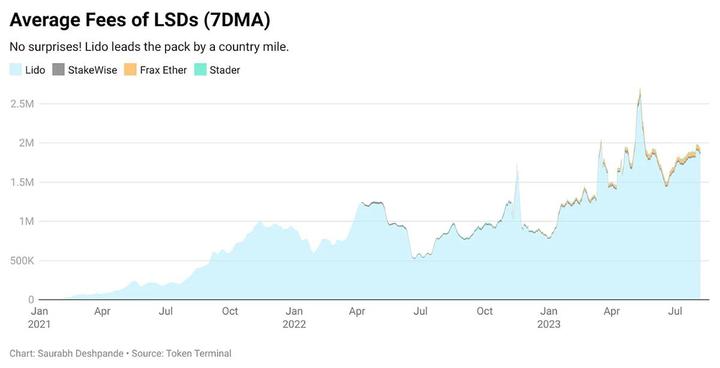Viewport: 720px width, 368px height.
Task: Select the Frax Ether legend label
Action: (163, 70)
